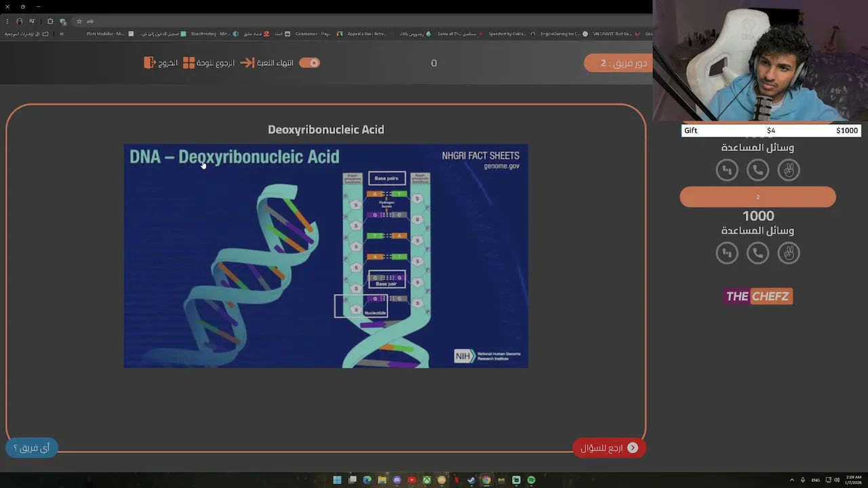868x488 pixels.
Task: Click the orange team 2 name bar
Action: tap(757, 197)
